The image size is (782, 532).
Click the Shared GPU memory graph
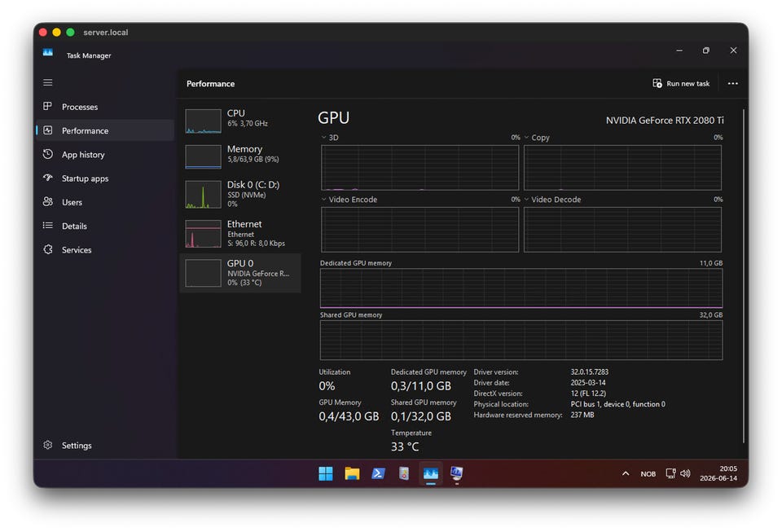pos(521,340)
